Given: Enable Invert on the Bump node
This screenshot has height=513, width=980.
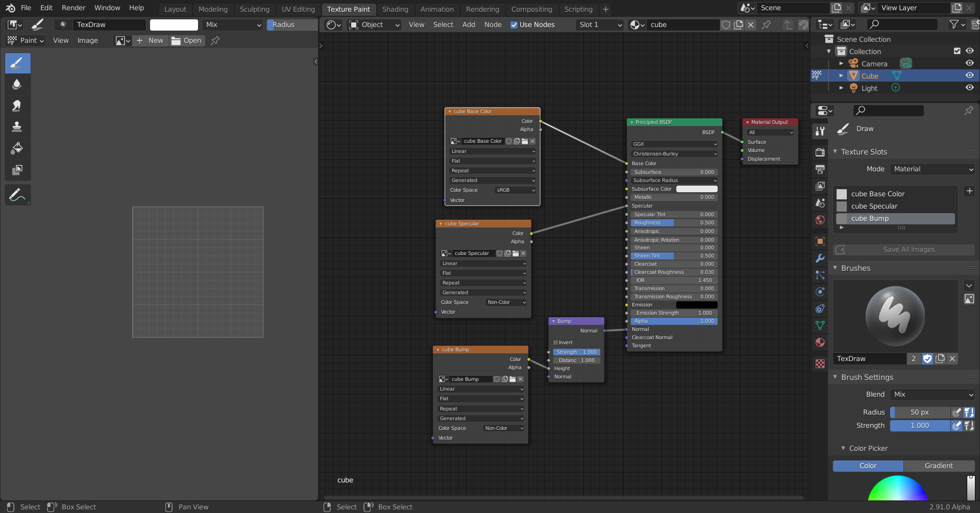Looking at the screenshot, I should [556, 342].
